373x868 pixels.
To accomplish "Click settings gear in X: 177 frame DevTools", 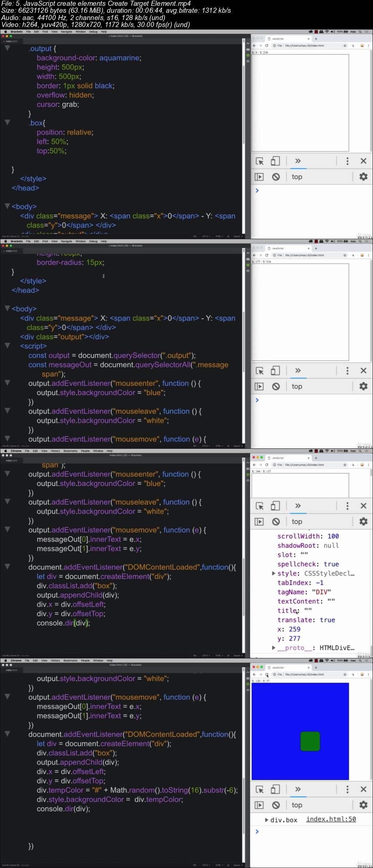I will click(363, 386).
